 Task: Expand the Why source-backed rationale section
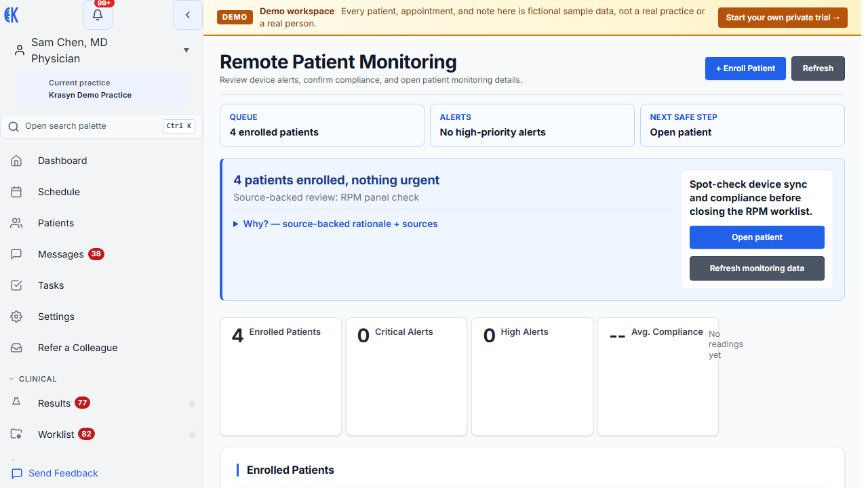click(x=336, y=224)
